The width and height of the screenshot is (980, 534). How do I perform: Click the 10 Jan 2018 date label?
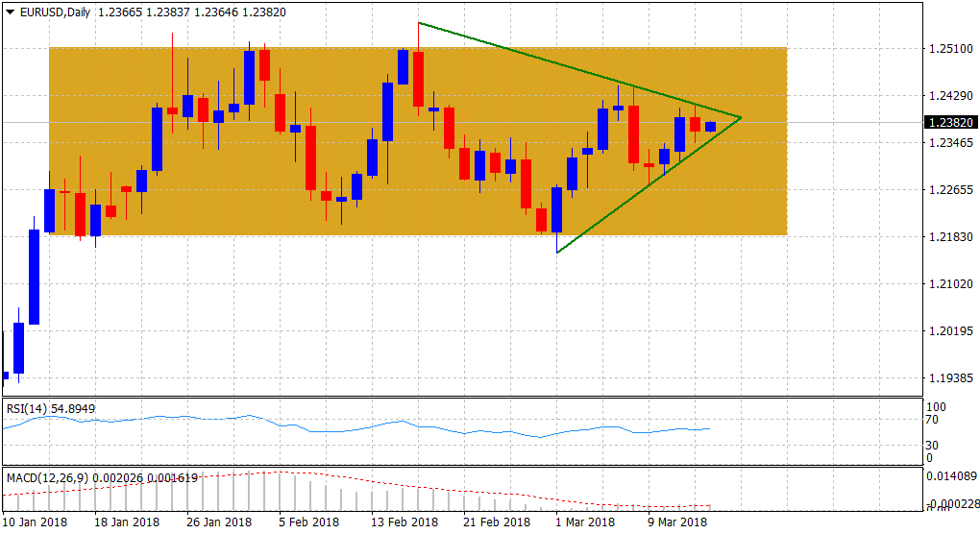[35, 522]
